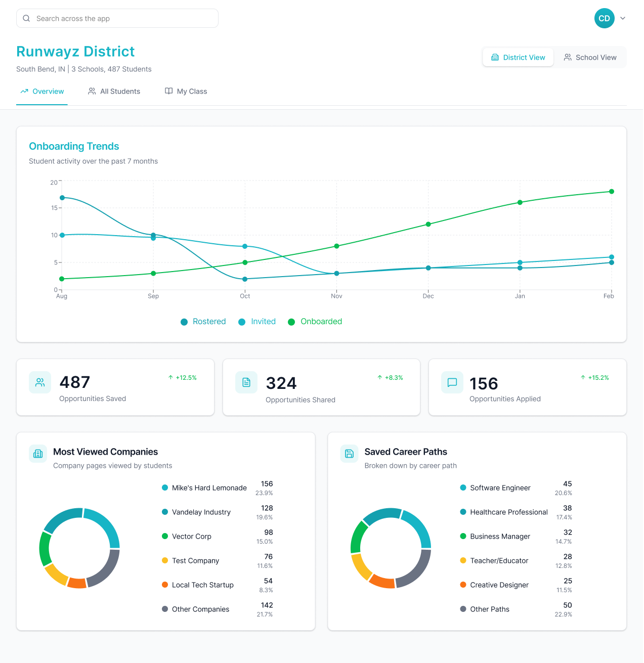
Task: Switch to School View
Action: [x=590, y=58]
